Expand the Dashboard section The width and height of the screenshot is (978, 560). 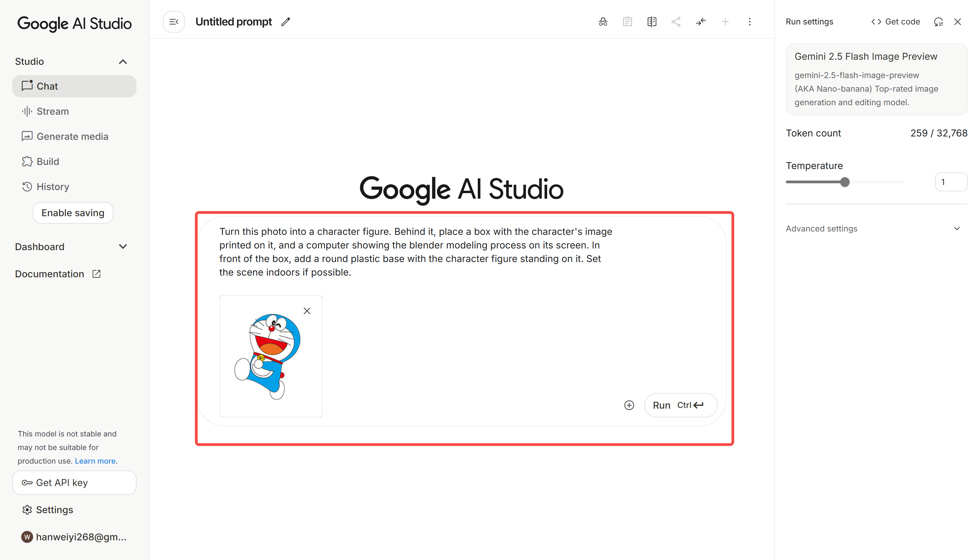click(123, 246)
